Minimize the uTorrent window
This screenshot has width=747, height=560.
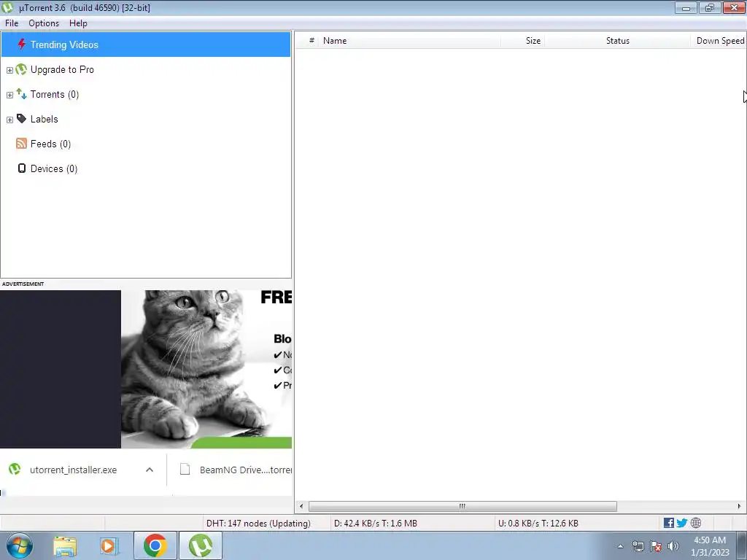click(x=686, y=7)
